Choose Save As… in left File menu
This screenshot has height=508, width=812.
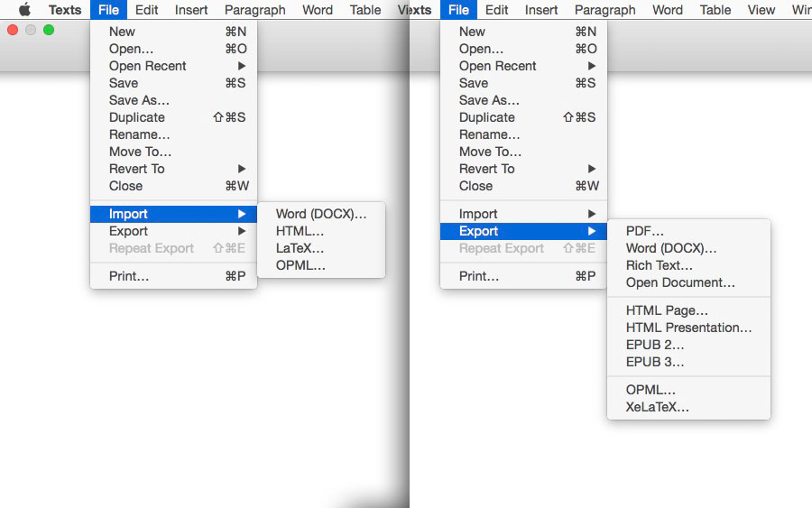pyautogui.click(x=173, y=100)
